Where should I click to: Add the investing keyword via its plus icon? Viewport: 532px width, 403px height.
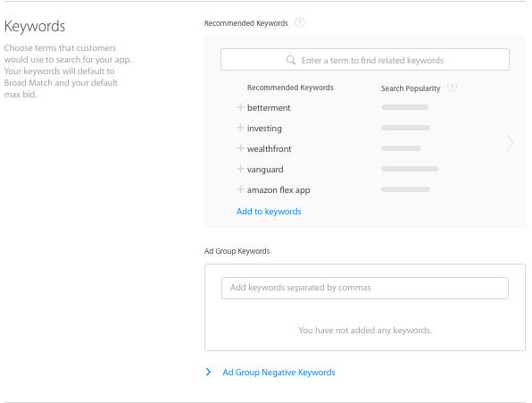pyautogui.click(x=240, y=128)
